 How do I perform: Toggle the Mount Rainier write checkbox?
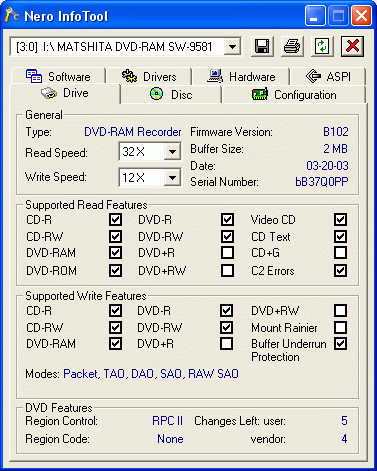[x=340, y=327]
